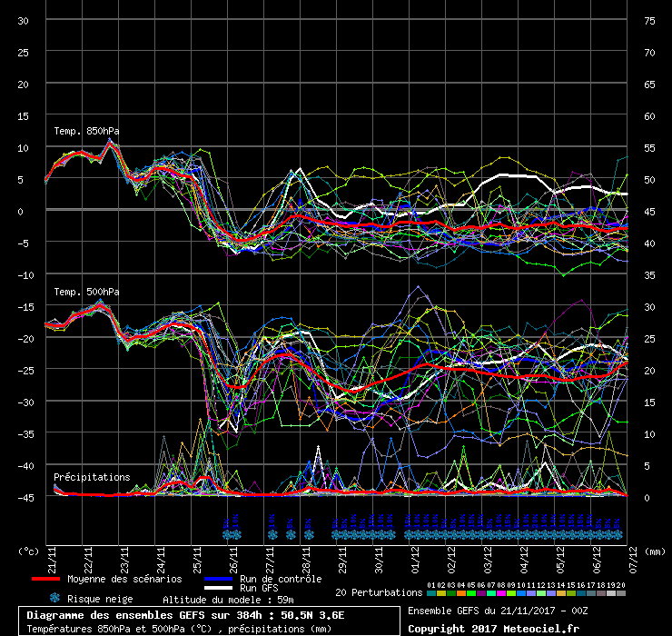Click the 'Moyenne des scénarios' legend label

124,579
